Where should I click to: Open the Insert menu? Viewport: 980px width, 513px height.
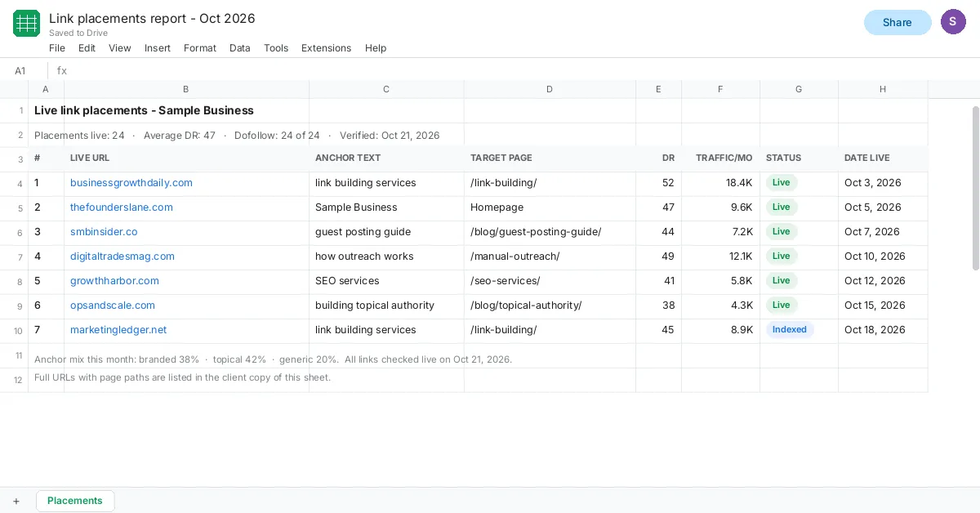pos(158,48)
